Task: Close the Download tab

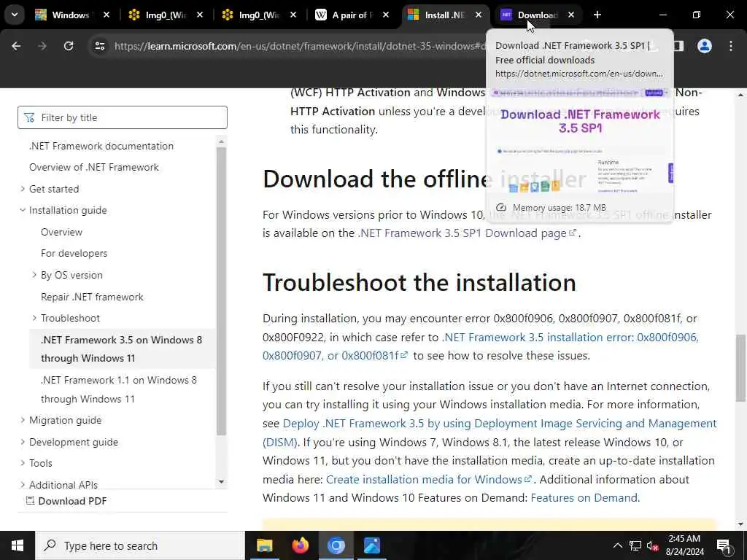Action: (x=570, y=15)
